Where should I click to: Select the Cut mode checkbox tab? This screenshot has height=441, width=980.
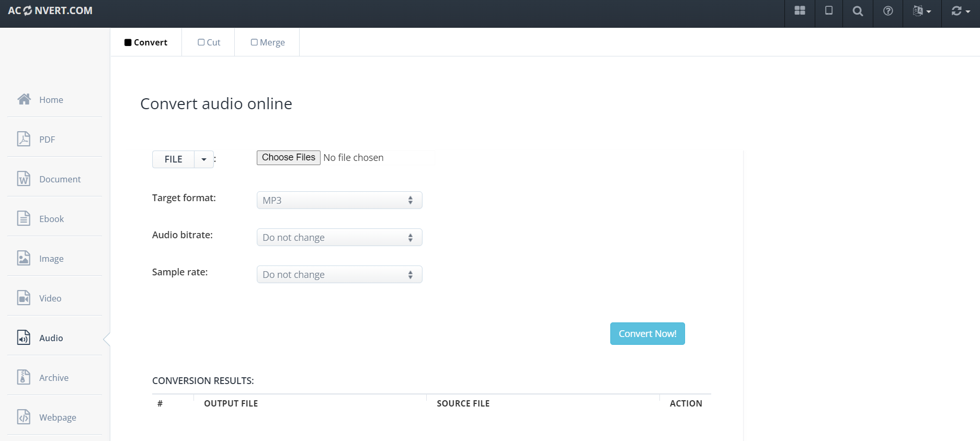click(x=209, y=42)
